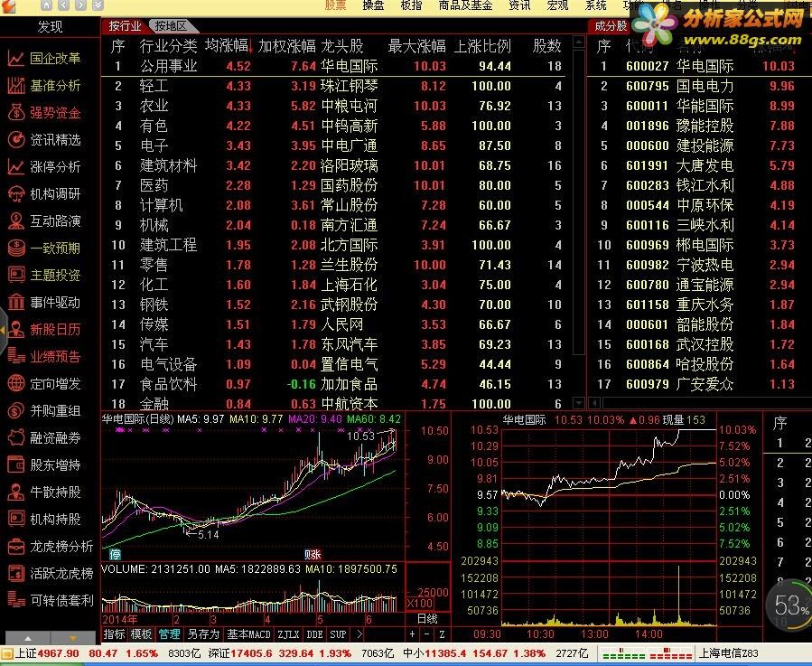Open 基准分析 in the sidebar
812x666 pixels.
point(44,86)
